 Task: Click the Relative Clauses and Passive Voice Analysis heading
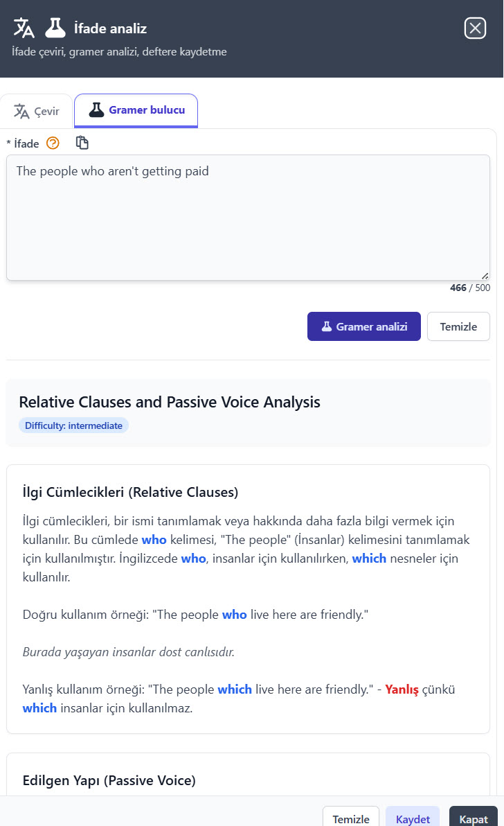(170, 402)
